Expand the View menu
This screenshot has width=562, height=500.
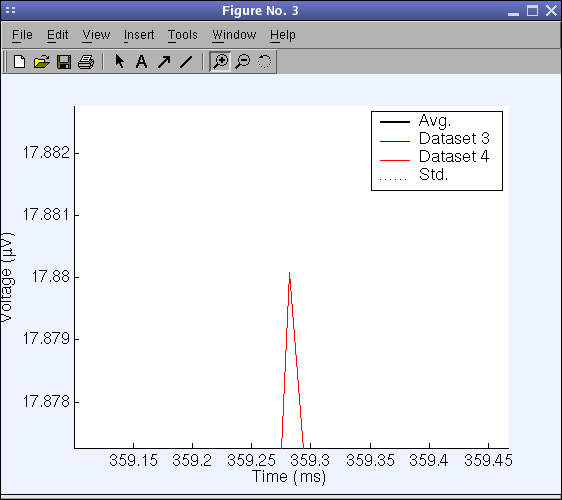[x=96, y=35]
